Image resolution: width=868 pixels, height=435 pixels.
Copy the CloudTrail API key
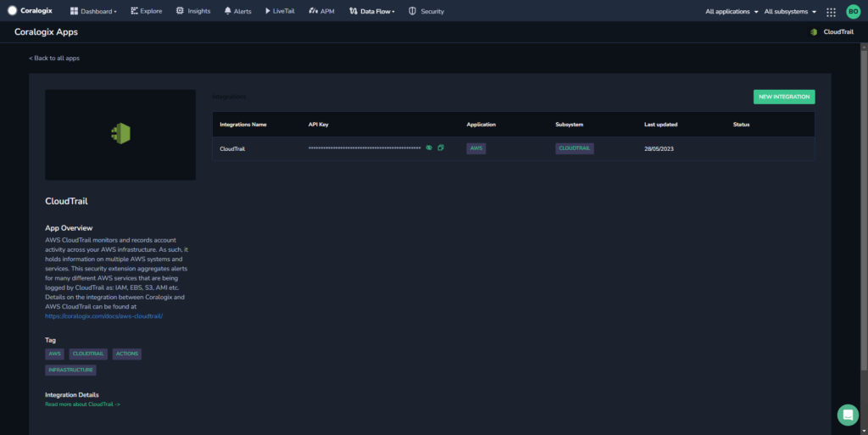441,148
